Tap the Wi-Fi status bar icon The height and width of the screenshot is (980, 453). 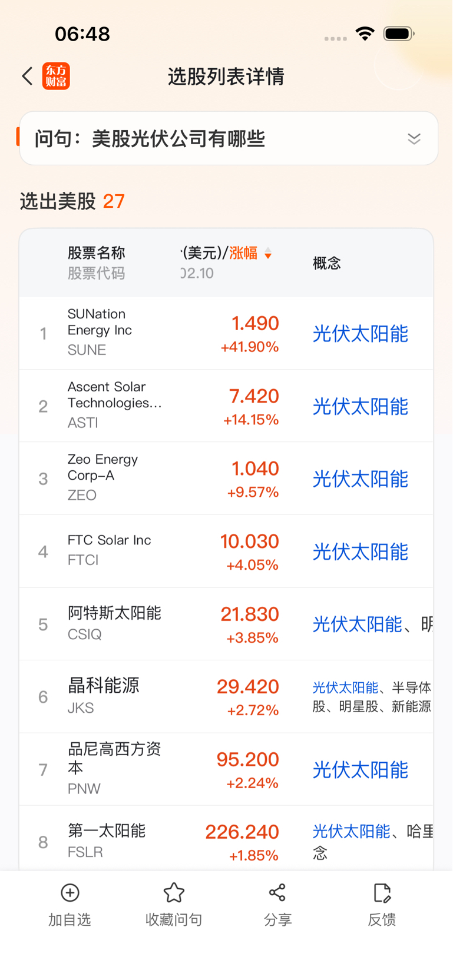point(365,34)
